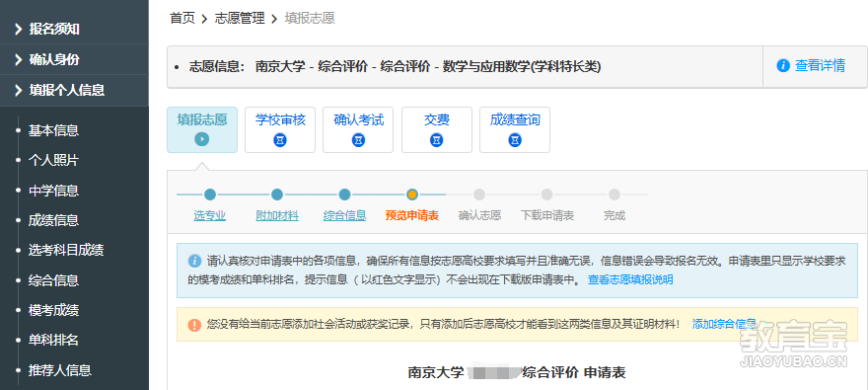Open the 附加材料 step link
Screen dimensions: 868x390
point(277,215)
